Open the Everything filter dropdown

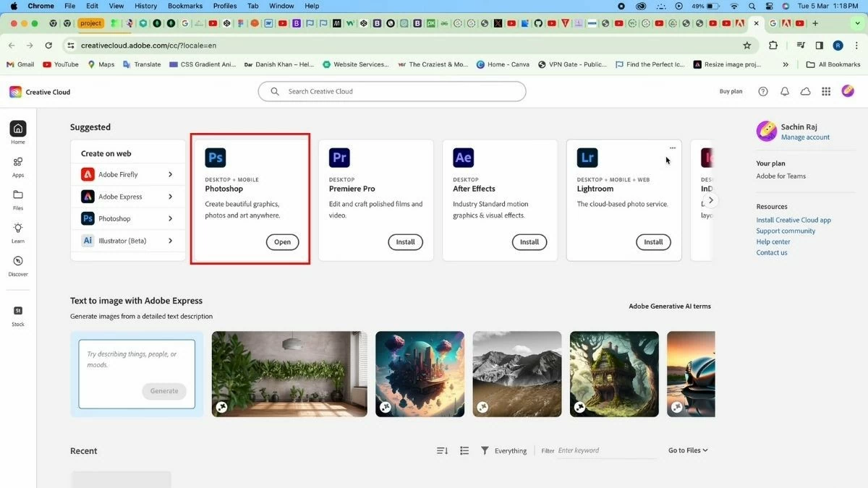510,450
